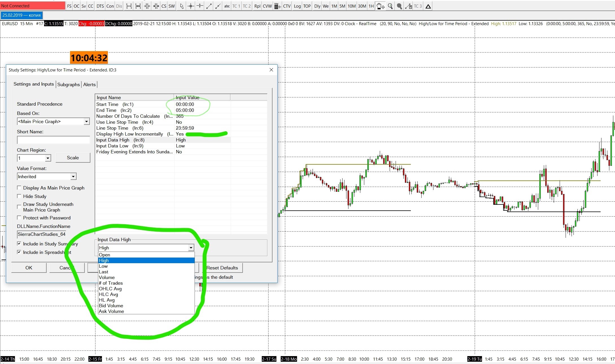Select the pointer arrow tool

[182, 6]
